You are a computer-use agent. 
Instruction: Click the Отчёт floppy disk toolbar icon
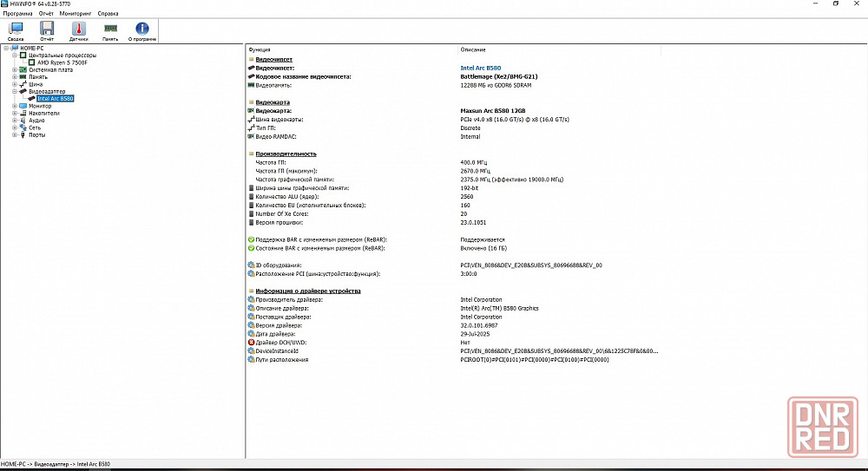pyautogui.click(x=47, y=29)
